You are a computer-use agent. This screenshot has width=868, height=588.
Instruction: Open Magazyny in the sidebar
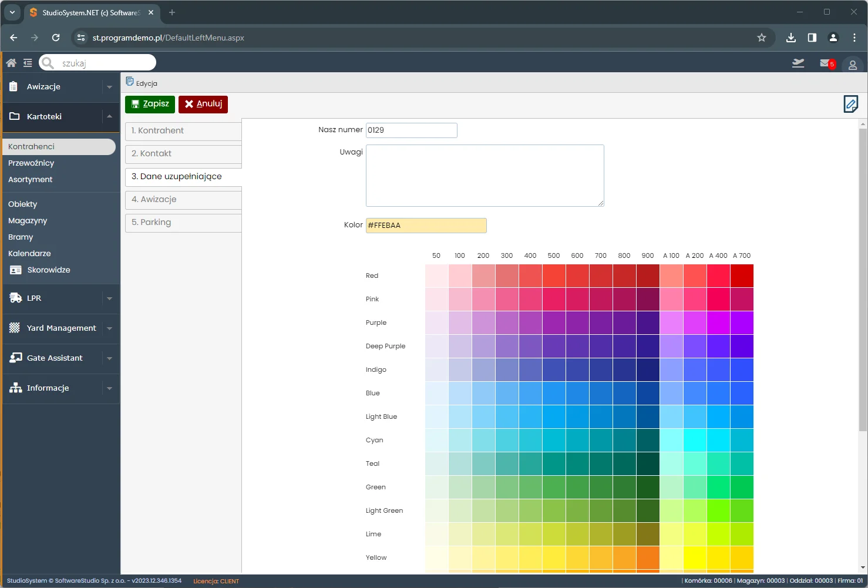click(x=28, y=221)
